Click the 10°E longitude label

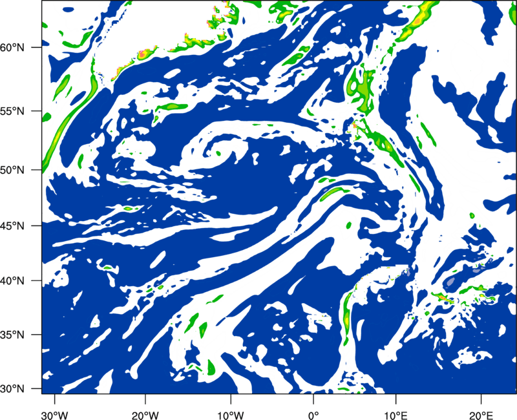pos(396,415)
